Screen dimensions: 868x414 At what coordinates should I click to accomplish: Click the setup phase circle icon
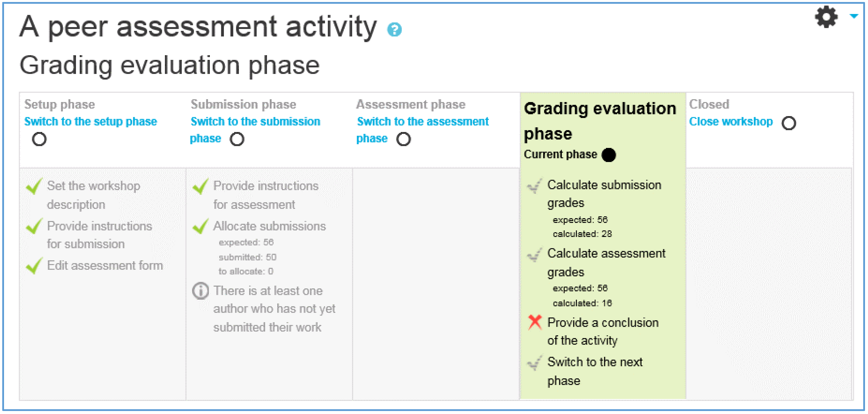coord(39,139)
